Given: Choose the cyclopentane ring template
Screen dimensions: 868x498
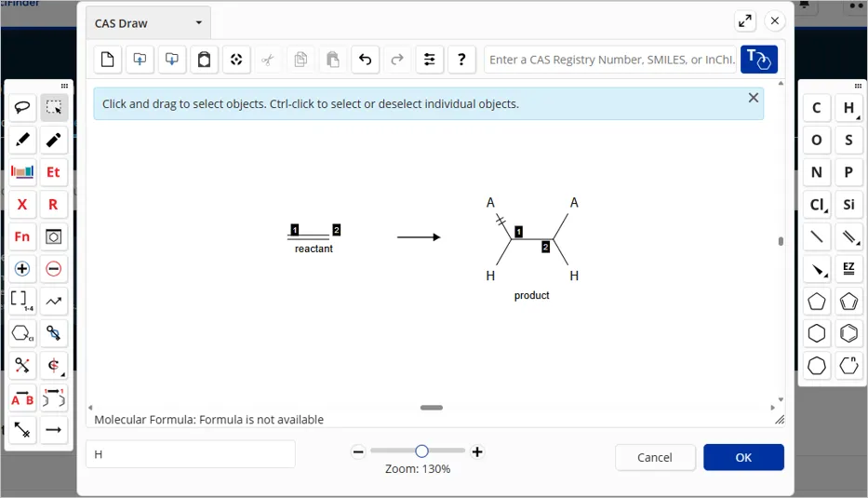Looking at the screenshot, I should click(817, 302).
